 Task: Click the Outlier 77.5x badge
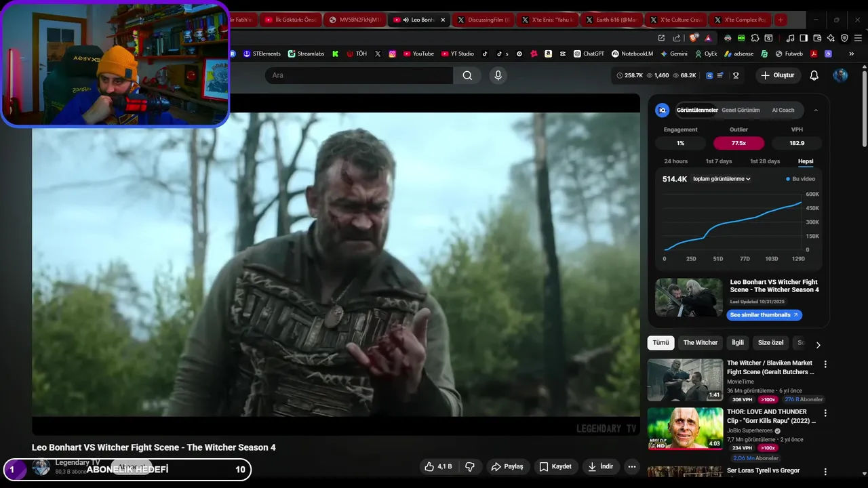click(738, 143)
